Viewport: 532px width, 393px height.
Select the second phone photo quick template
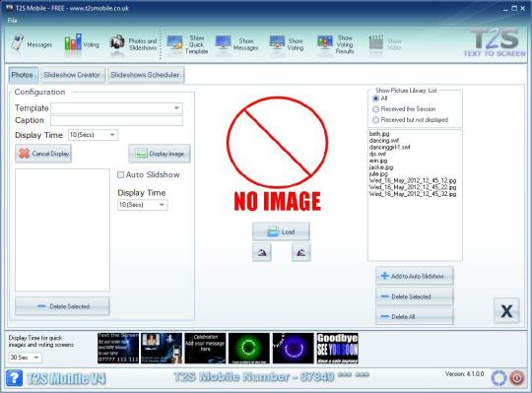pos(162,348)
